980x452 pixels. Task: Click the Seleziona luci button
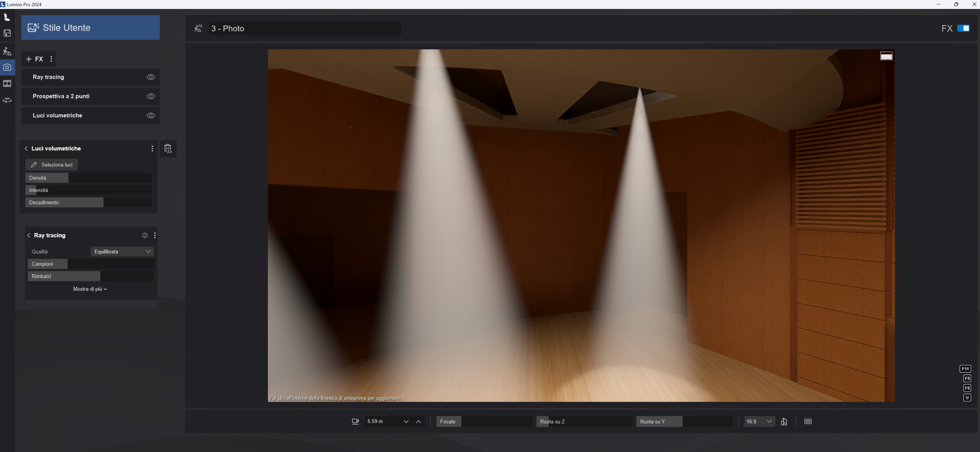point(51,165)
